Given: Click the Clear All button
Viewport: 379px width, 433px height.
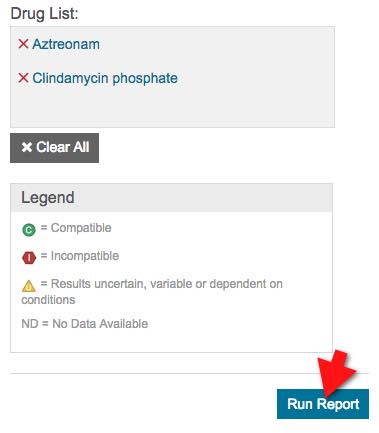Looking at the screenshot, I should click(54, 148).
